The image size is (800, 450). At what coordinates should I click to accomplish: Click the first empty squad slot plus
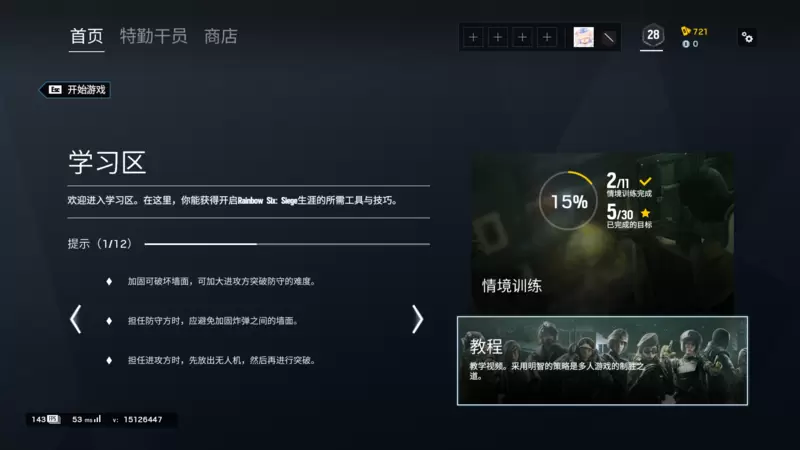473,37
